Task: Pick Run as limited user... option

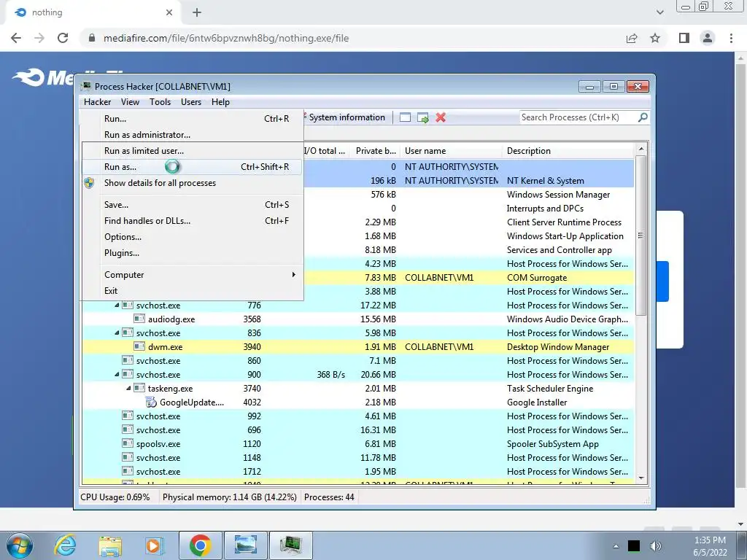Action: click(x=193, y=151)
